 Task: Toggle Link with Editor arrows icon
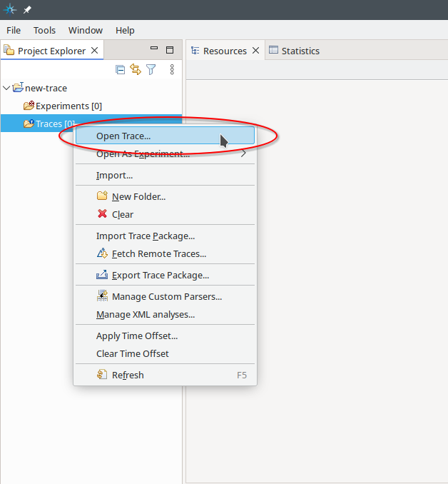(x=136, y=69)
